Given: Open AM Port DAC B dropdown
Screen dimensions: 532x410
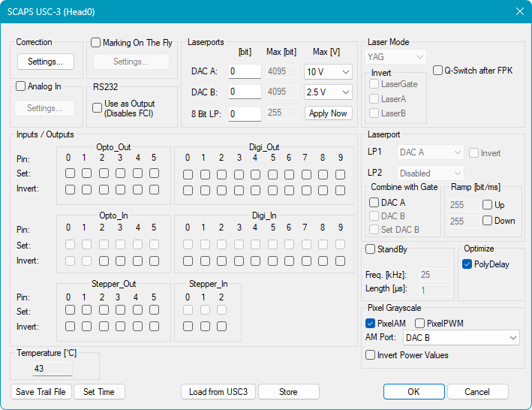Looking at the screenshot, I should [x=461, y=338].
